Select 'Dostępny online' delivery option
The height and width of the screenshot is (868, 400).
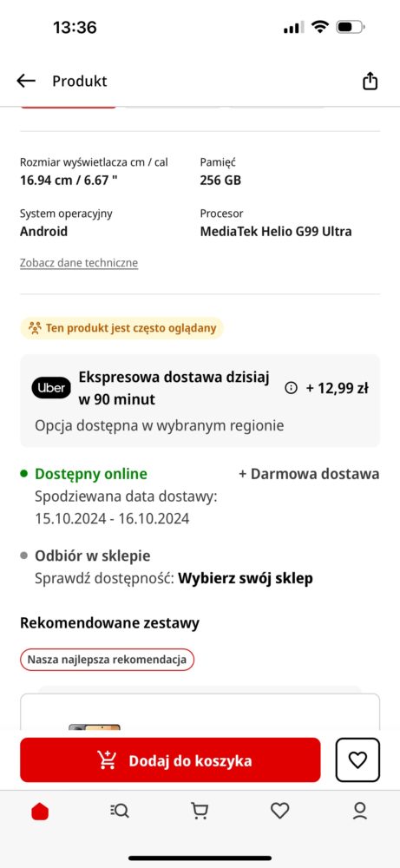pos(91,474)
